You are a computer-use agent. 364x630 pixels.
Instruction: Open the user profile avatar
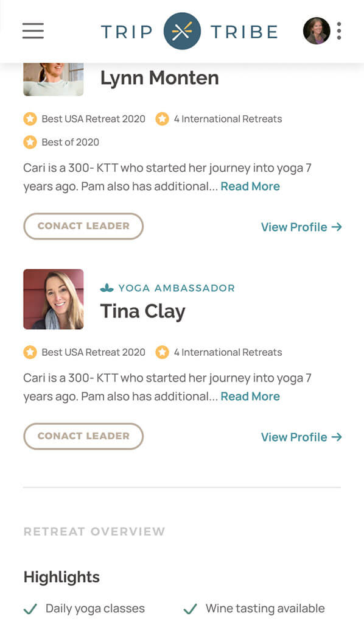[x=317, y=31]
